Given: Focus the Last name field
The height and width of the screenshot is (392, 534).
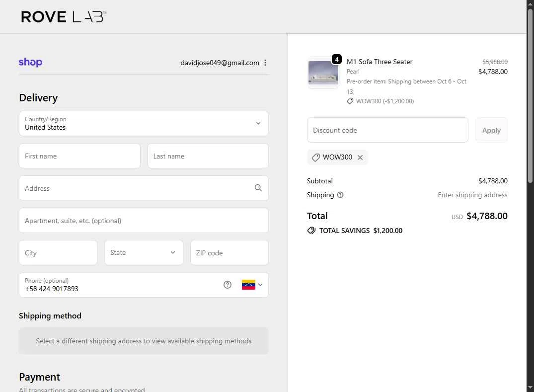Looking at the screenshot, I should click(208, 156).
